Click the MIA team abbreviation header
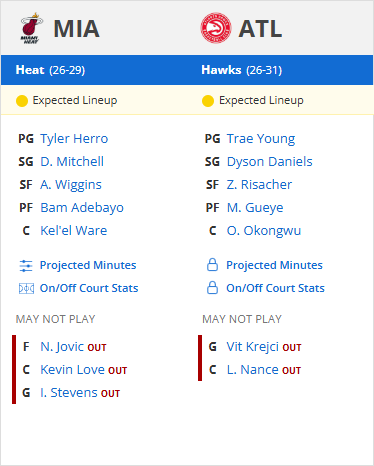Image resolution: width=374 pixels, height=466 pixels. click(76, 29)
